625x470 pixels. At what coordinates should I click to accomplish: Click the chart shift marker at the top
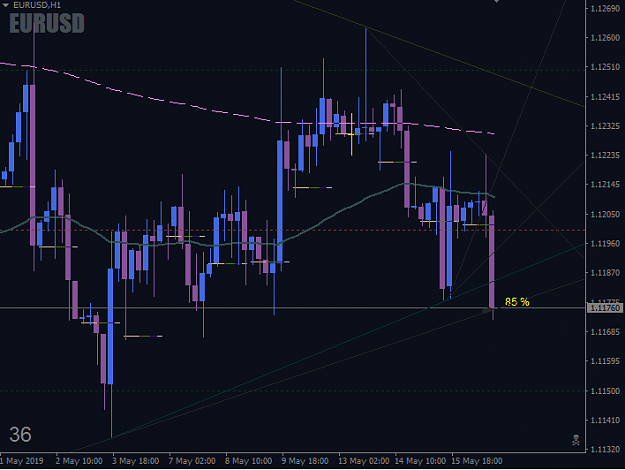click(x=496, y=1)
